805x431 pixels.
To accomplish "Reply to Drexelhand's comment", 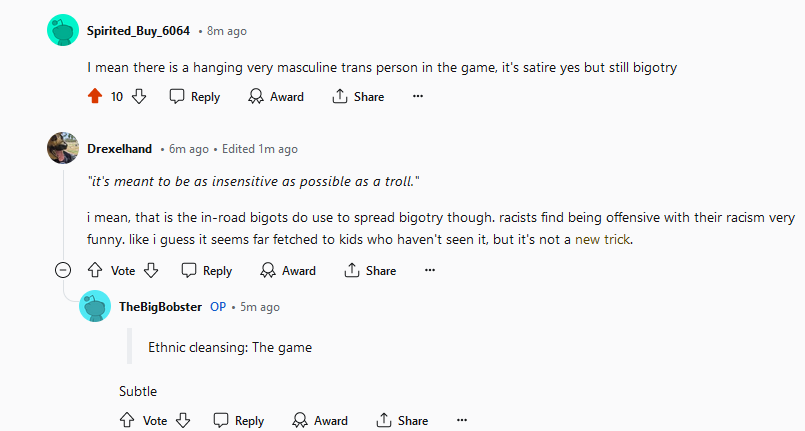I will point(206,270).
